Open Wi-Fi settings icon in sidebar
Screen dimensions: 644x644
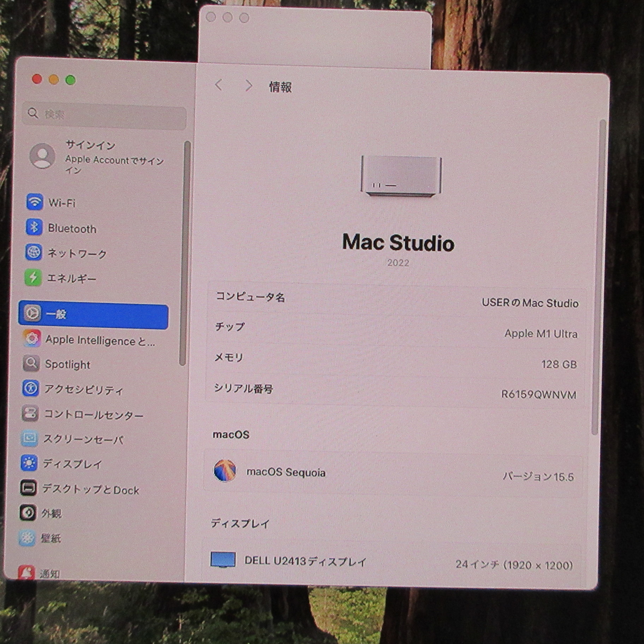tap(35, 202)
